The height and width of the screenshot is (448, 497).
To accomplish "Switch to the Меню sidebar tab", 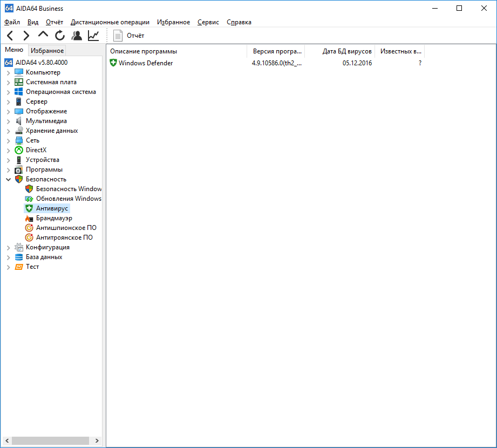I will tap(14, 50).
